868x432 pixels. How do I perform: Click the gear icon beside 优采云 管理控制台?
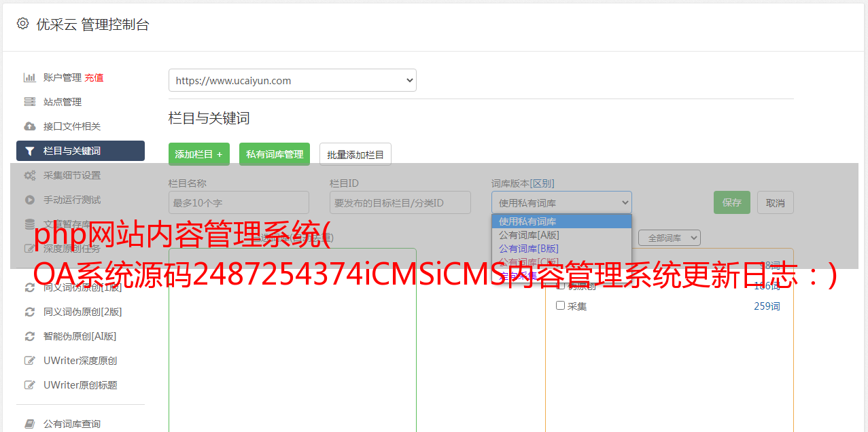click(22, 24)
